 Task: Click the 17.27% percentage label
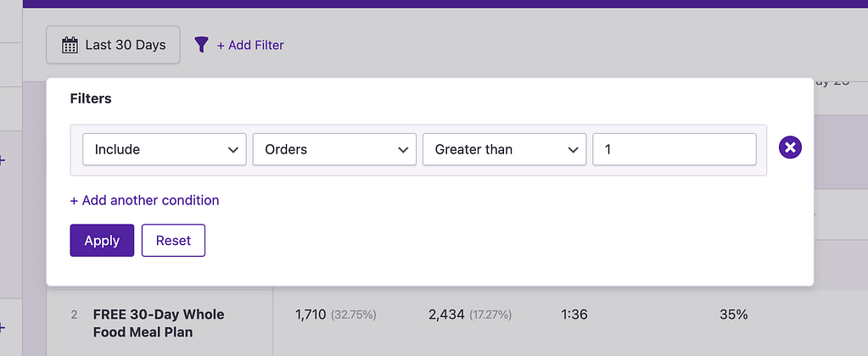pyautogui.click(x=490, y=315)
